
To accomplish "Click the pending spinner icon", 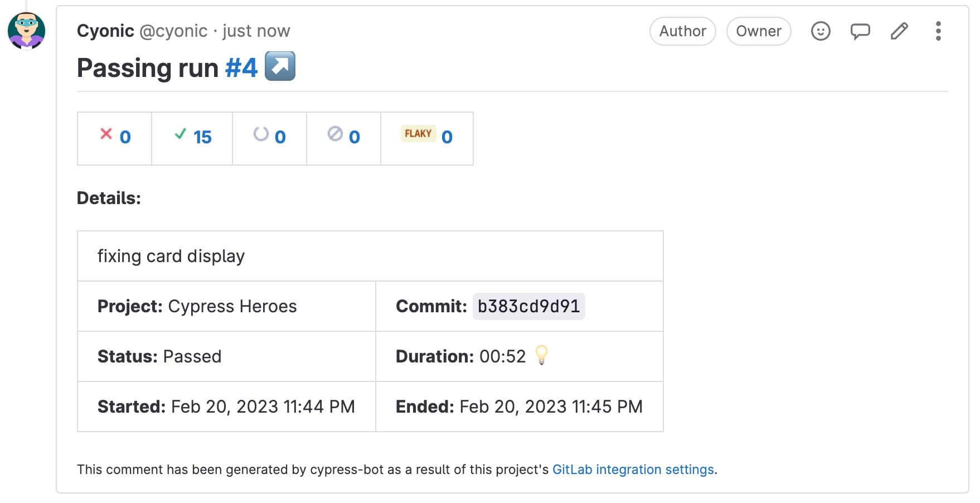I will [261, 134].
